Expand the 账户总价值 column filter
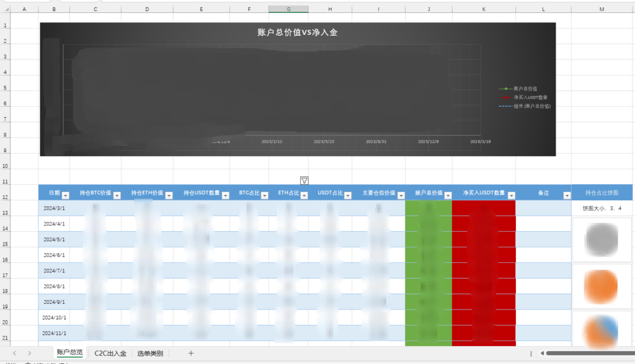Image resolution: width=635 pixels, height=364 pixels. (x=448, y=195)
